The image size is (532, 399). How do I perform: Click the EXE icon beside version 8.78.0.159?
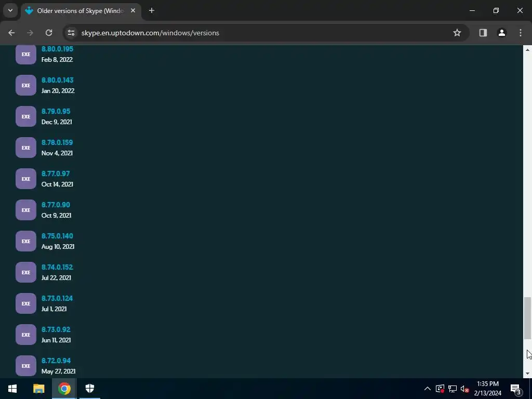[26, 148]
